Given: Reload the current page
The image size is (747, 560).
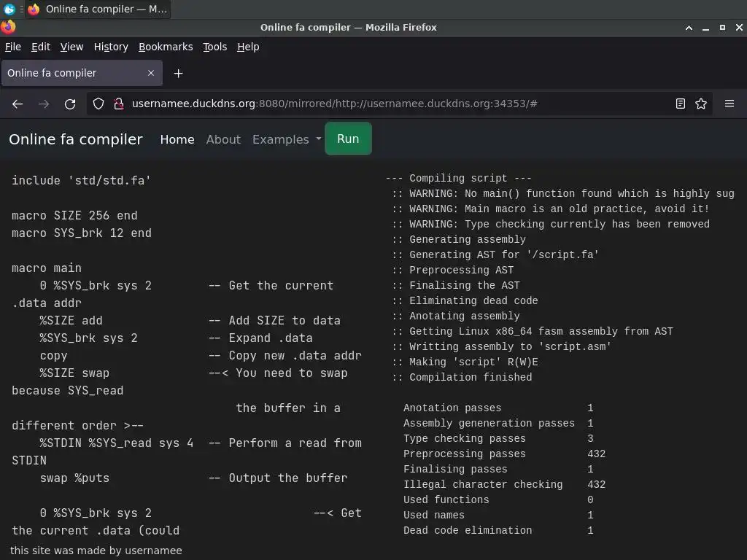Looking at the screenshot, I should point(70,104).
